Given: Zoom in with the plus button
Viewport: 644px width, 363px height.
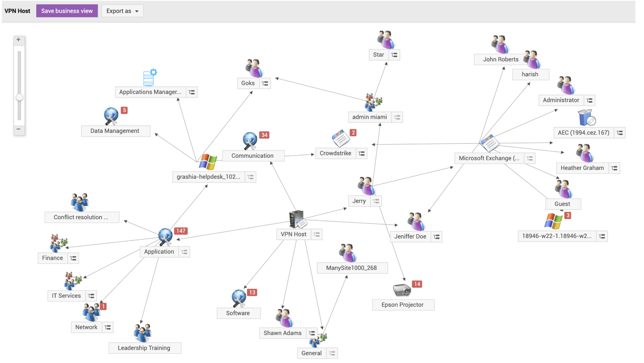Looking at the screenshot, I should (18, 40).
